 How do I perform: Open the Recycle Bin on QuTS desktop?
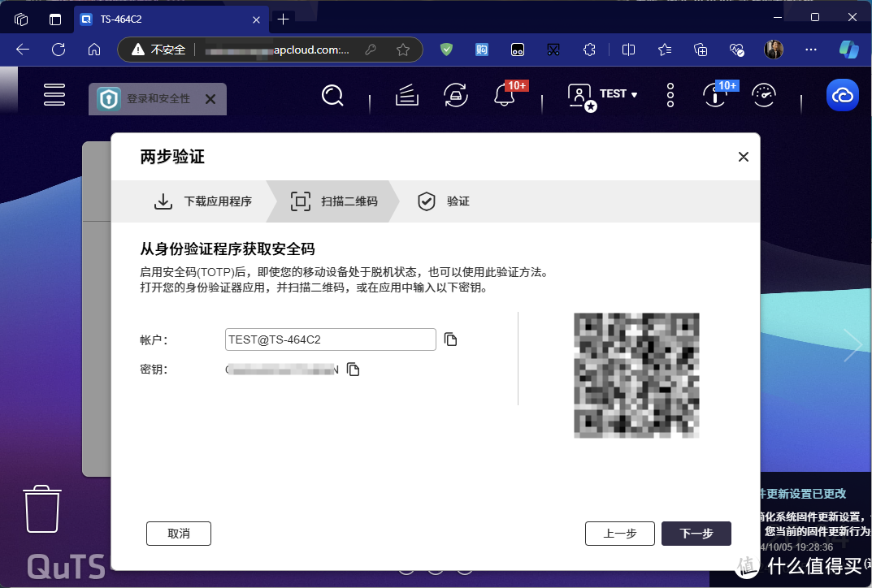[x=41, y=509]
